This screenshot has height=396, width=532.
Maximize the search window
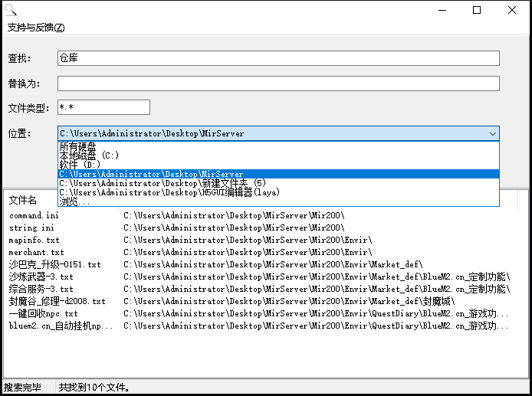(477, 11)
